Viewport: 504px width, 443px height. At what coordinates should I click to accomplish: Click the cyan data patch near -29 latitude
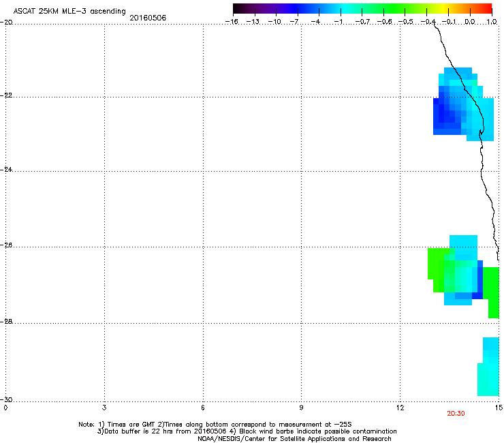point(488,367)
